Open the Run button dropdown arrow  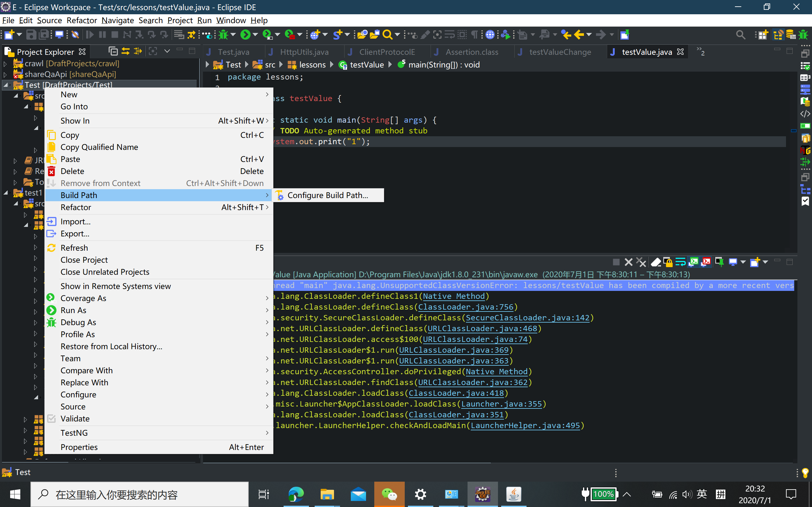click(256, 35)
